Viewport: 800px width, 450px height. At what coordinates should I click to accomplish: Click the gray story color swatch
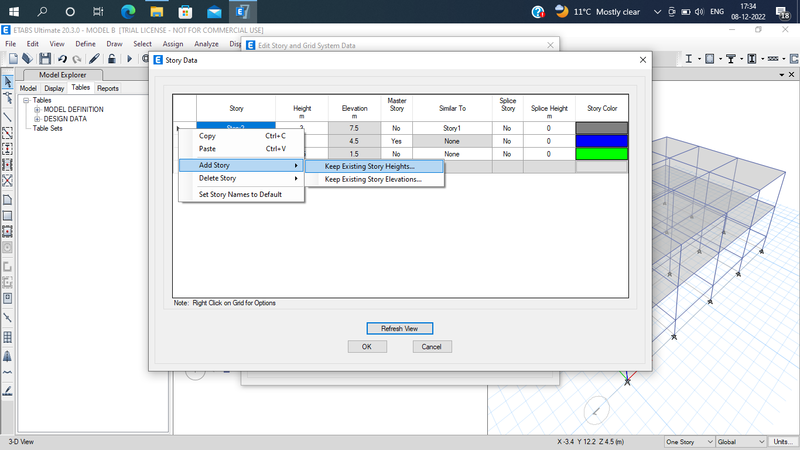tap(602, 128)
